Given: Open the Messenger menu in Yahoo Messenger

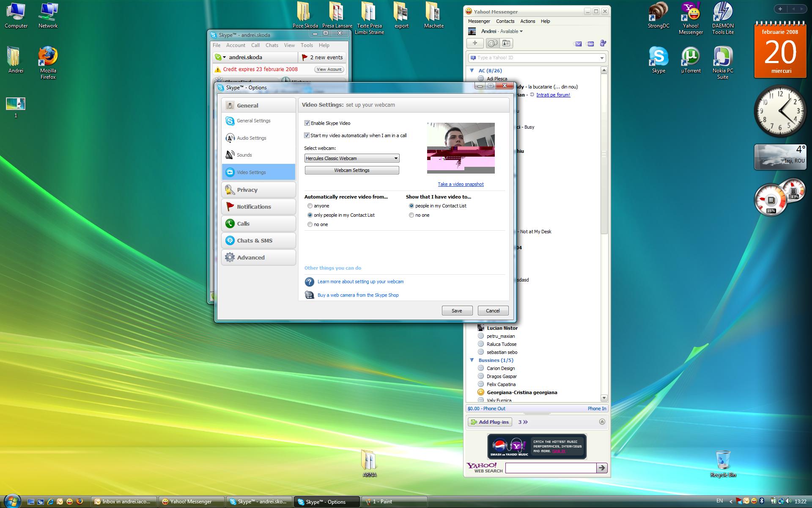Looking at the screenshot, I should click(x=479, y=21).
